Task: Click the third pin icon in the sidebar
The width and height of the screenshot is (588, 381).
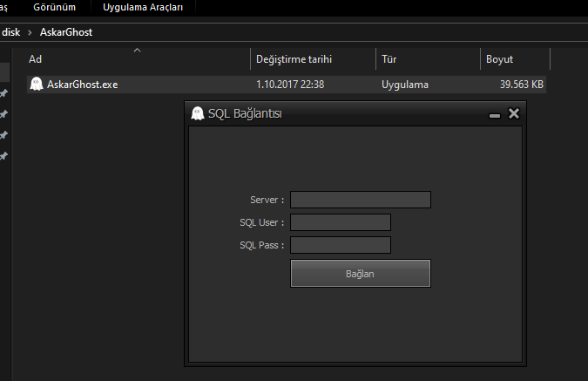Action: tap(3, 135)
